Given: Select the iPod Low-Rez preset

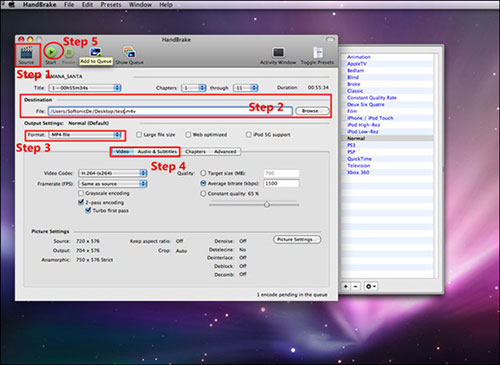Looking at the screenshot, I should click(x=363, y=132).
